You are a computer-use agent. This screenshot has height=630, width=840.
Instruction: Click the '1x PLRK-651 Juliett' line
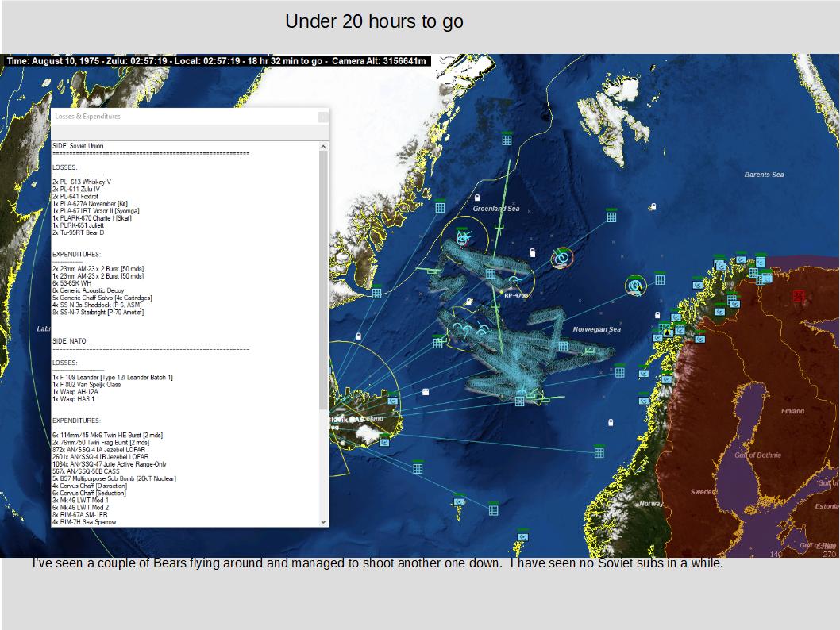pos(78,225)
